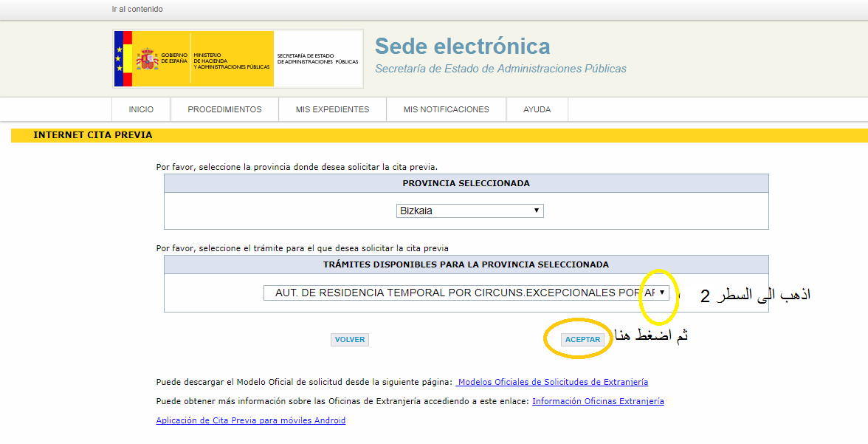The height and width of the screenshot is (444, 868).
Task: Click the INTERNET CITA PREVIA yellow header
Action: (x=93, y=135)
